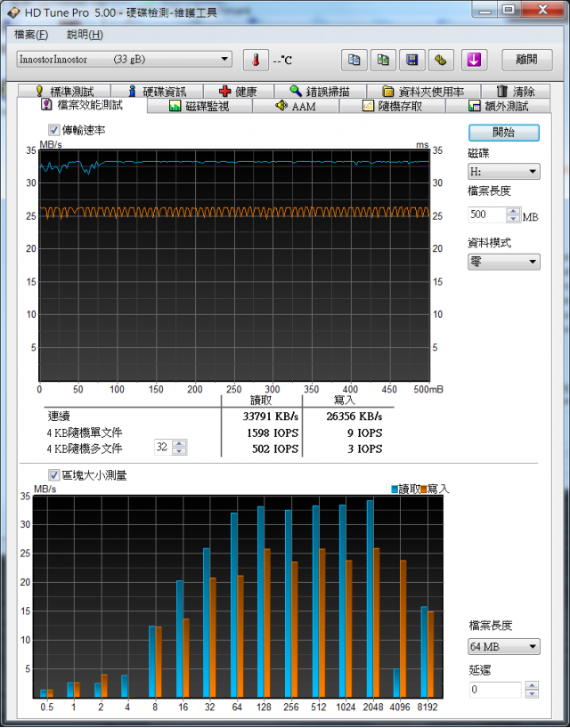Click the temperature thermometer icon button
This screenshot has height=728, width=570.
(256, 60)
